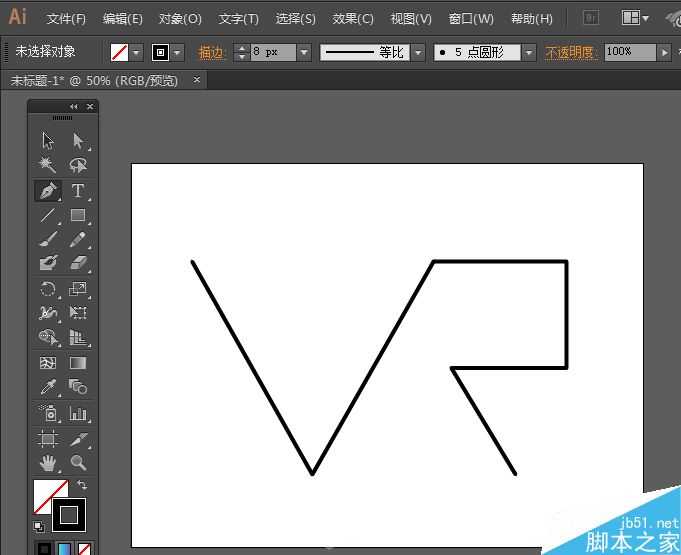Pick the Direct Selection tool
This screenshot has width=681, height=555.
click(x=78, y=141)
